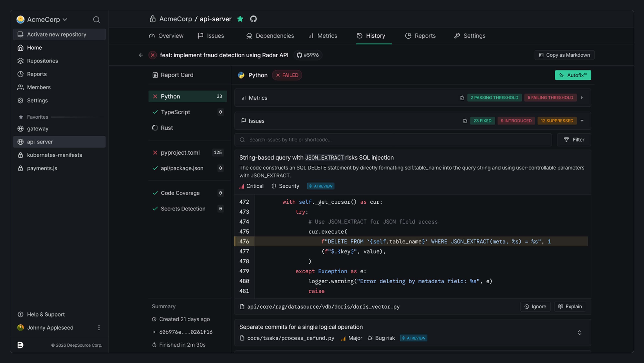
Task: Open file doris_vector.py path link
Action: 323,307
